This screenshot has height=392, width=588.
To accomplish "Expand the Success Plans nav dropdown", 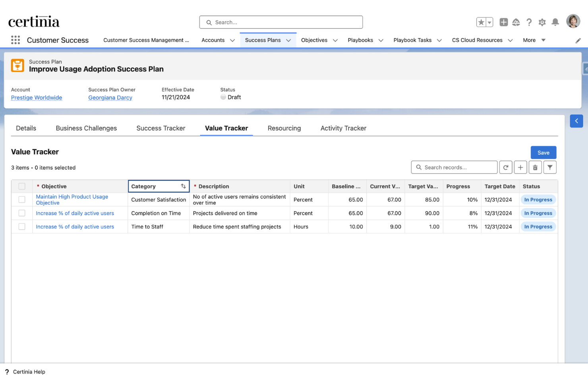I will click(x=288, y=41).
